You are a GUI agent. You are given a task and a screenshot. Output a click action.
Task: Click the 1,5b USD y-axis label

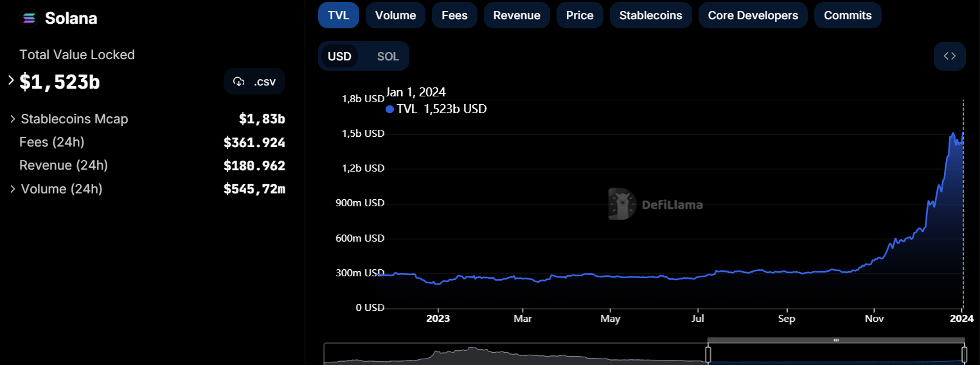point(363,134)
